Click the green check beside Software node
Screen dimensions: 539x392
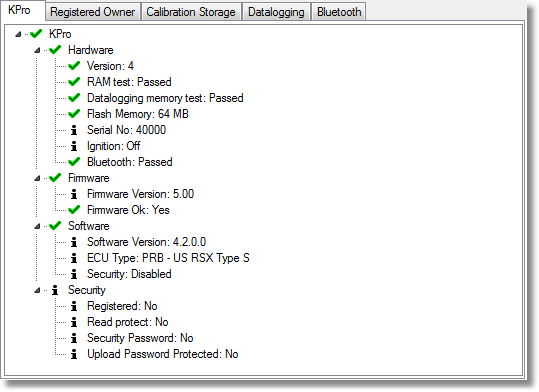click(55, 226)
